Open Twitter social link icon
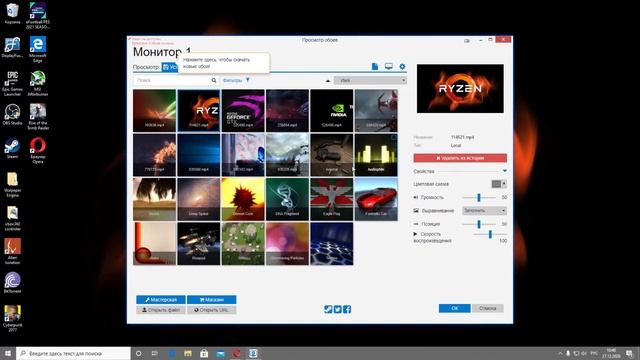This screenshot has height=360, width=640. click(338, 309)
